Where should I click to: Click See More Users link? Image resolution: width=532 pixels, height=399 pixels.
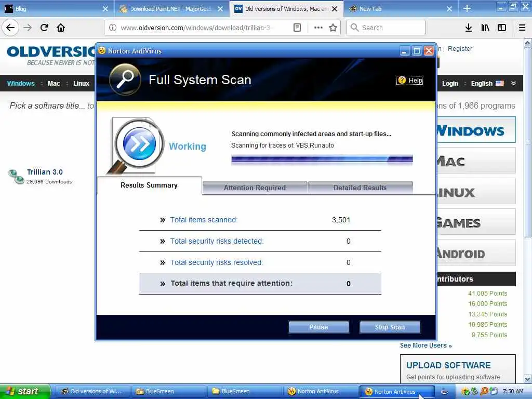[x=426, y=345]
